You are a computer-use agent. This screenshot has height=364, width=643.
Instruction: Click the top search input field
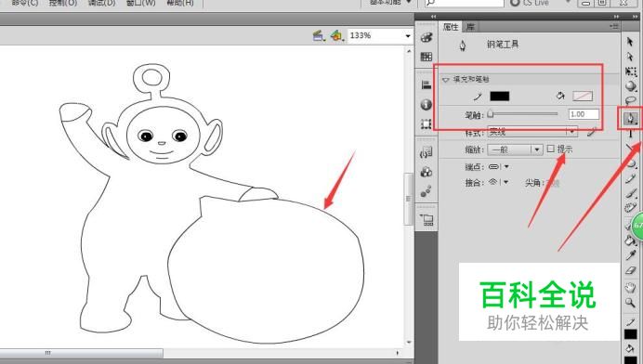(465, 3)
